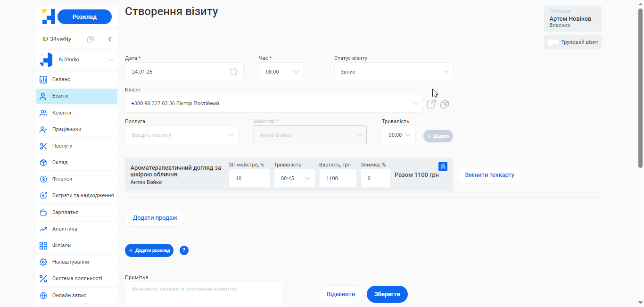
Task: Copy the ID 34vwNy icon
Action: tap(91, 39)
